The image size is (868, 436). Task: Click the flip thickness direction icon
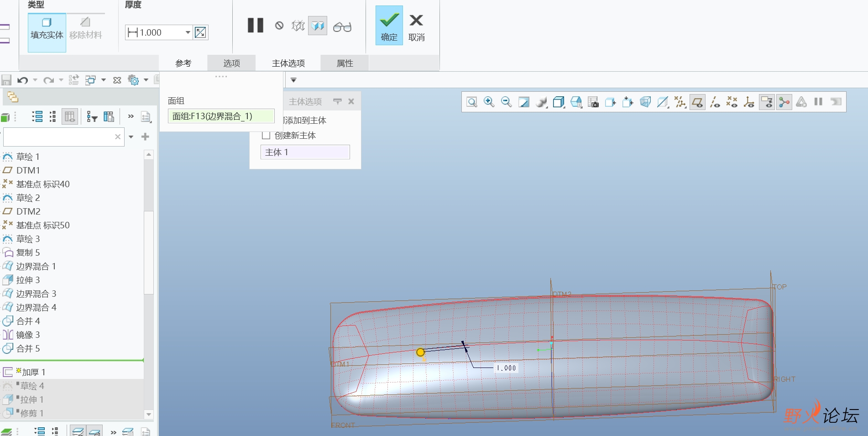click(x=200, y=32)
